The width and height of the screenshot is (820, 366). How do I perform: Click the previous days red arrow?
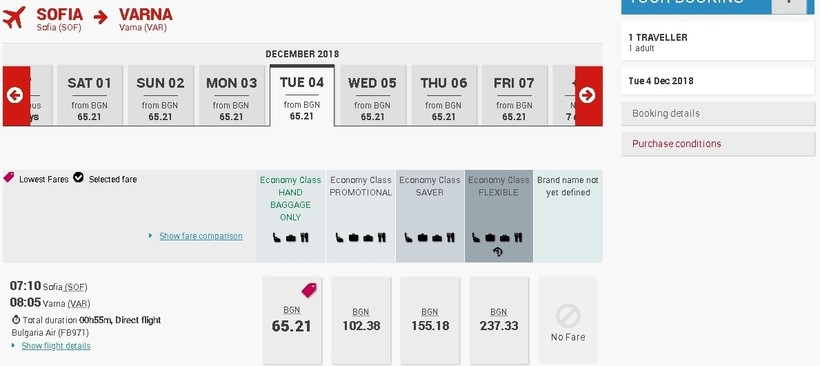16,96
